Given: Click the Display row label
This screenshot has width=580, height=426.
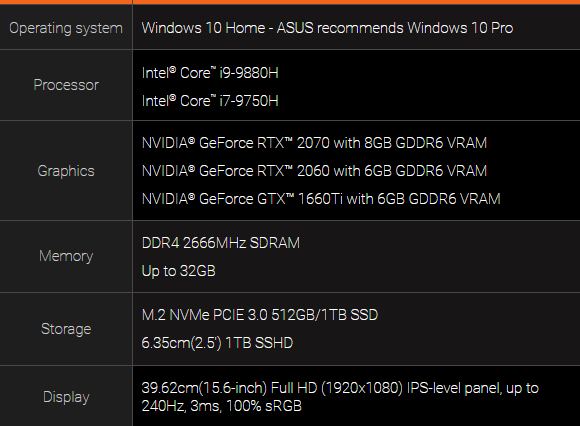Looking at the screenshot, I should [x=66, y=397].
